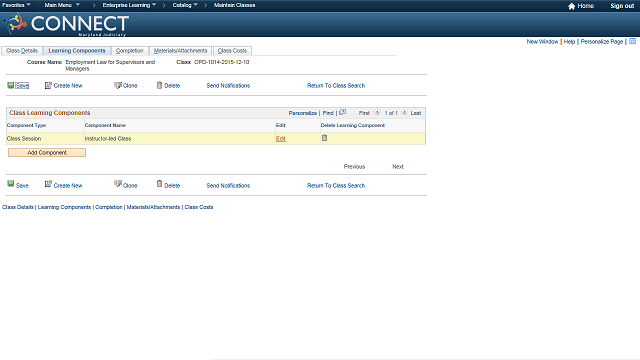Click the Last pagination link
640x360 pixels.
point(416,113)
